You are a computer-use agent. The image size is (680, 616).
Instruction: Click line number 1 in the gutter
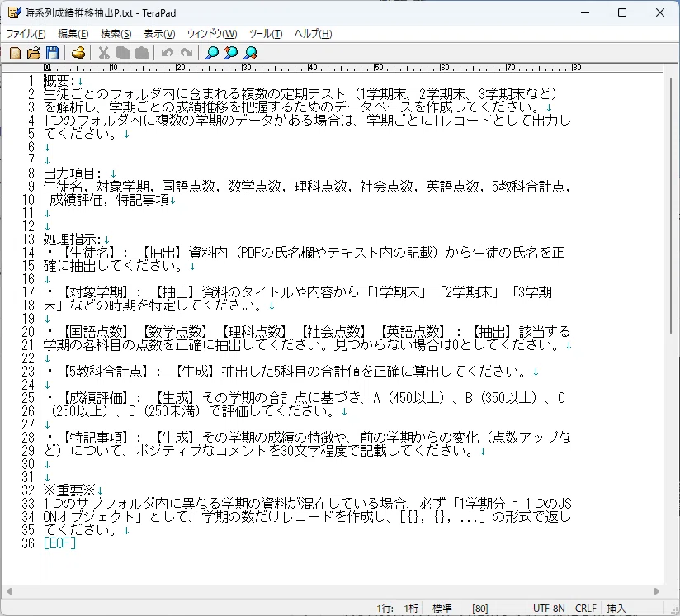pyautogui.click(x=31, y=81)
